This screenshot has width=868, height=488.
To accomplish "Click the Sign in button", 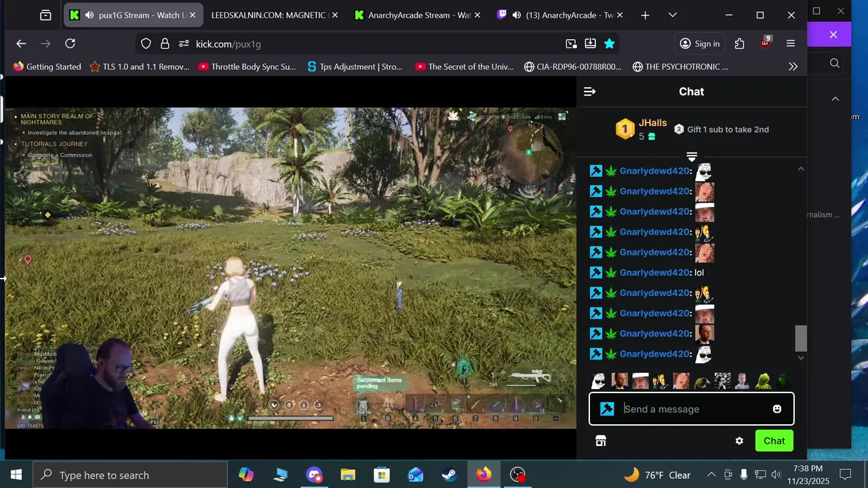I will (699, 43).
